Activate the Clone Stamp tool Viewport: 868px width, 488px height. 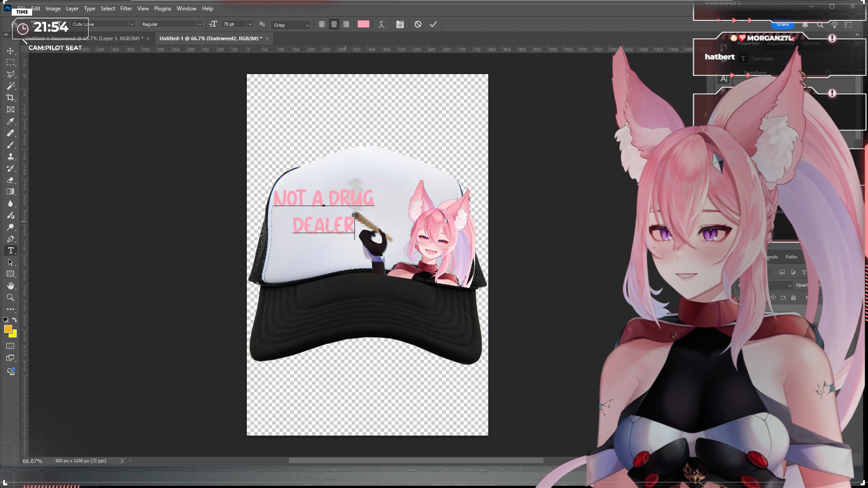click(x=10, y=156)
